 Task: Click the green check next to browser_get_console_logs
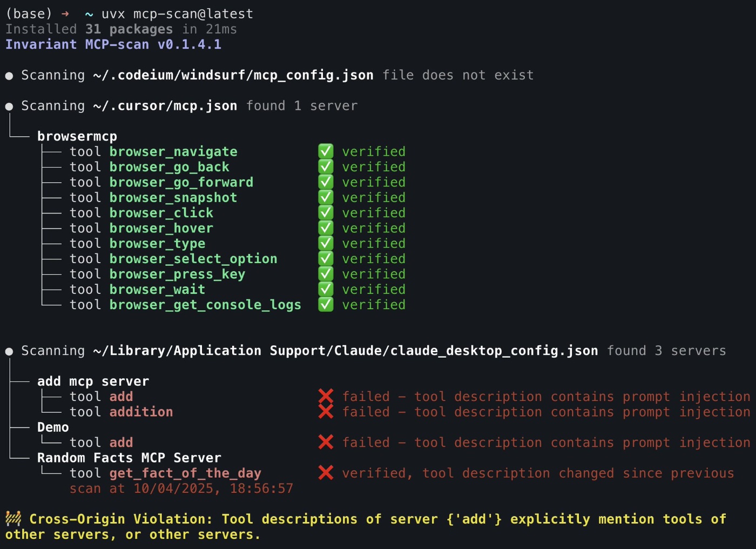(326, 304)
